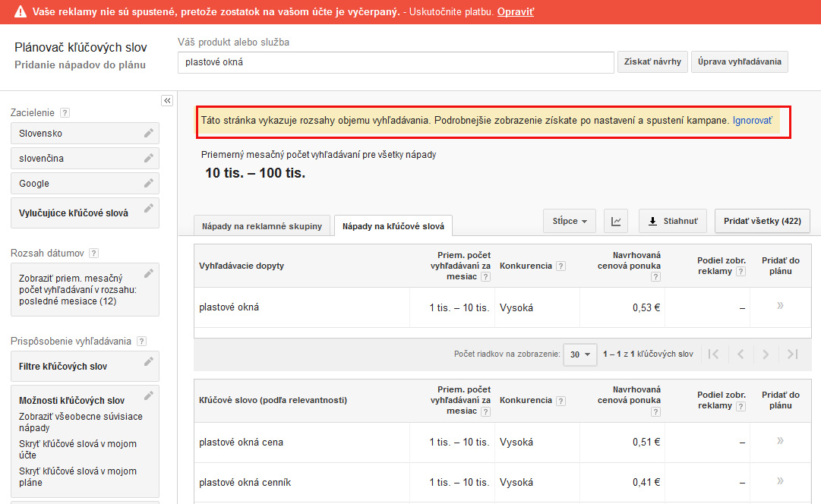Edit Vylučujúce kľúčové slová pencil icon
This screenshot has width=821, height=504.
[149, 208]
